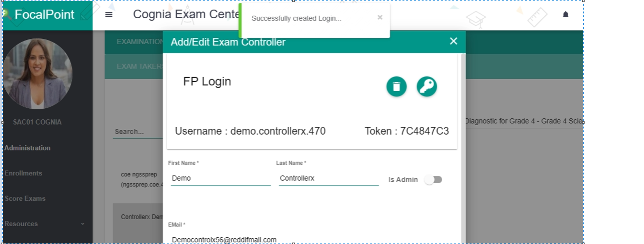Select the FocalPoint logo
644x244 pixels.
pyautogui.click(x=45, y=14)
